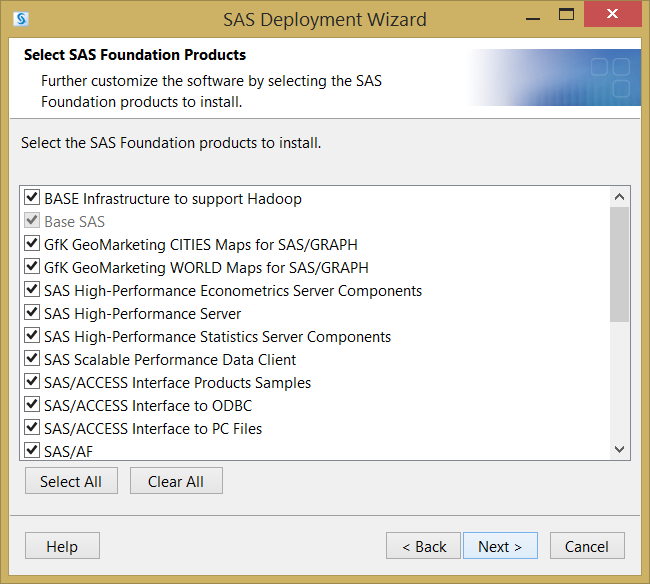Go to previous step with Back button
This screenshot has width=650, height=584.
pos(423,546)
